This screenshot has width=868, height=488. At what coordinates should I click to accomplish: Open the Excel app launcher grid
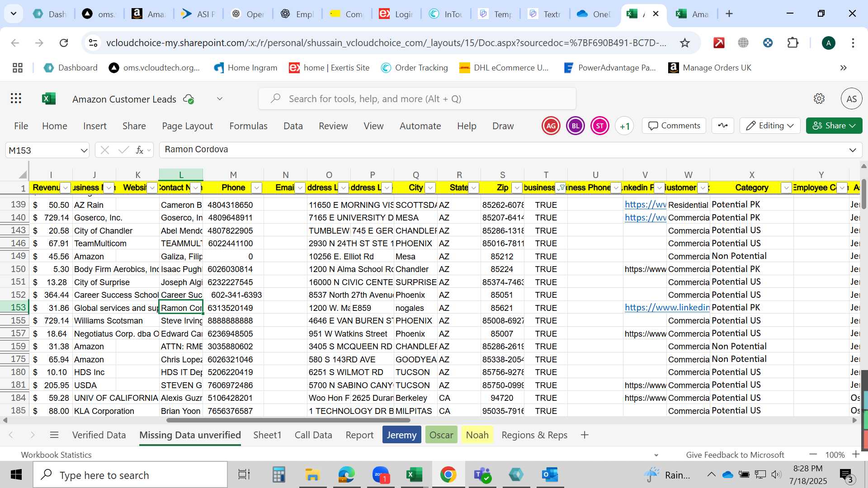click(16, 99)
